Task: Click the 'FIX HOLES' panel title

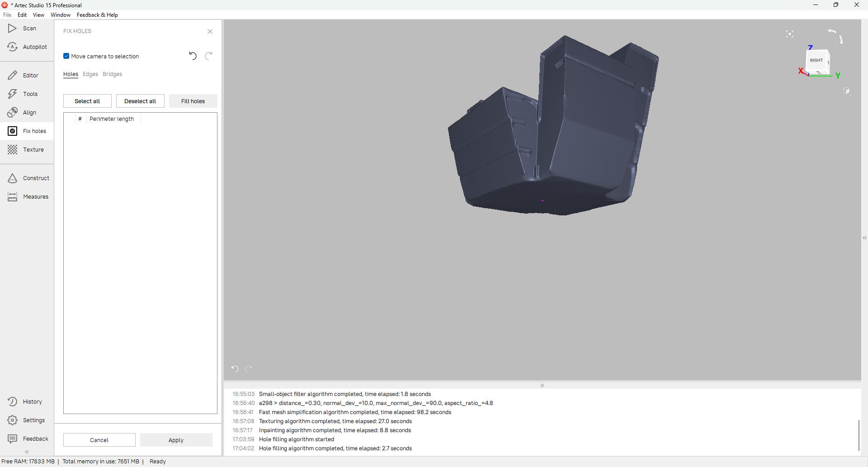Action: point(77,31)
